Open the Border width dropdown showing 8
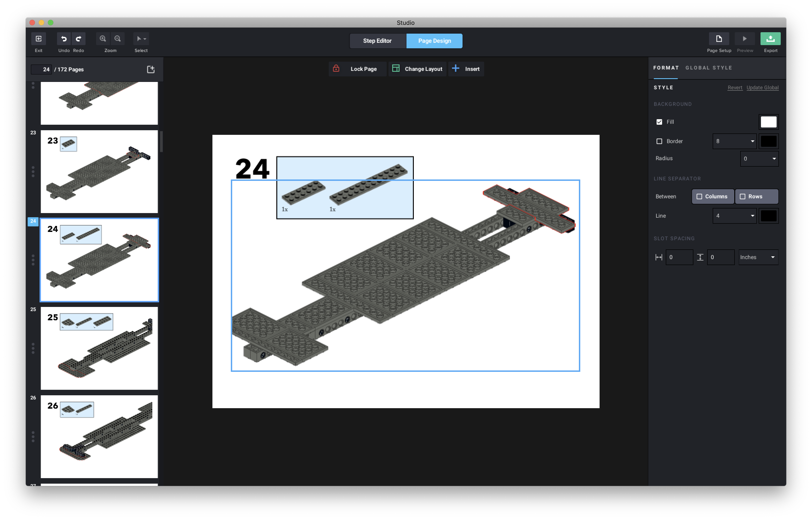The height and width of the screenshot is (520, 812). pyautogui.click(x=735, y=141)
